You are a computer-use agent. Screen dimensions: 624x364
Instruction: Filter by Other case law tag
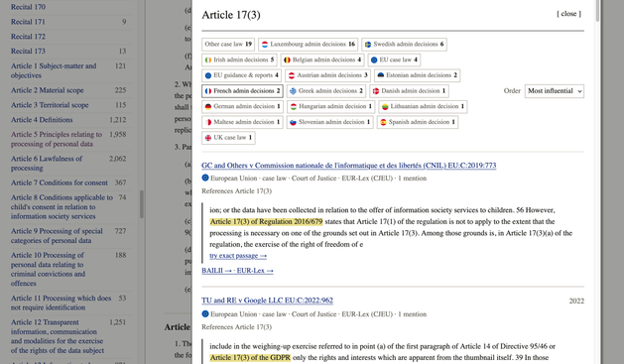[x=228, y=45]
